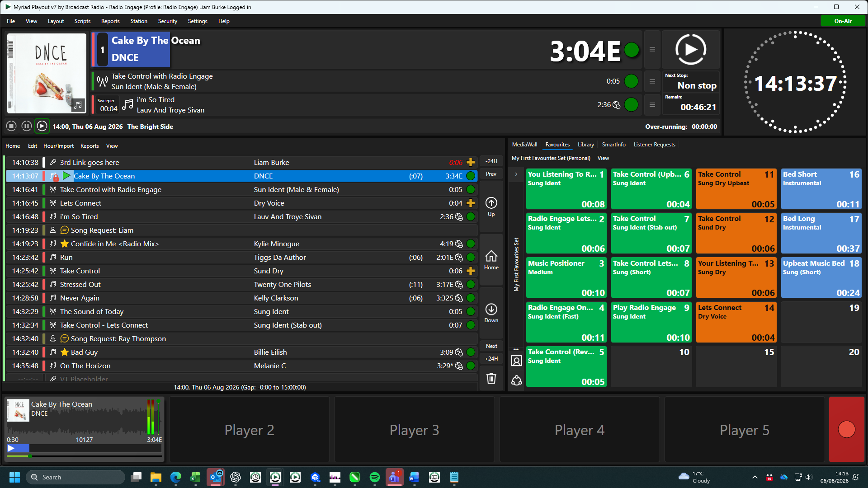
Task: Toggle green dot on Bad Guy log row
Action: (471, 352)
